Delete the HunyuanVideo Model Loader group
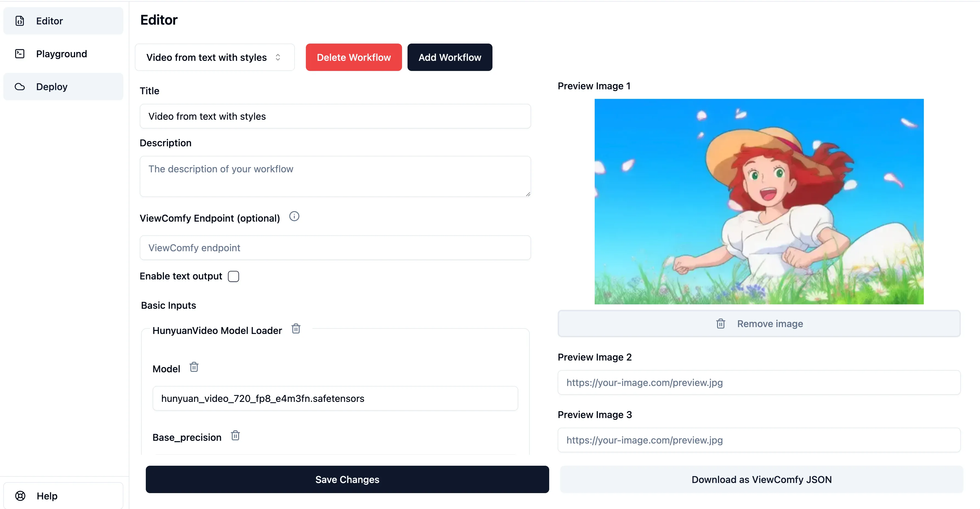 pyautogui.click(x=296, y=328)
